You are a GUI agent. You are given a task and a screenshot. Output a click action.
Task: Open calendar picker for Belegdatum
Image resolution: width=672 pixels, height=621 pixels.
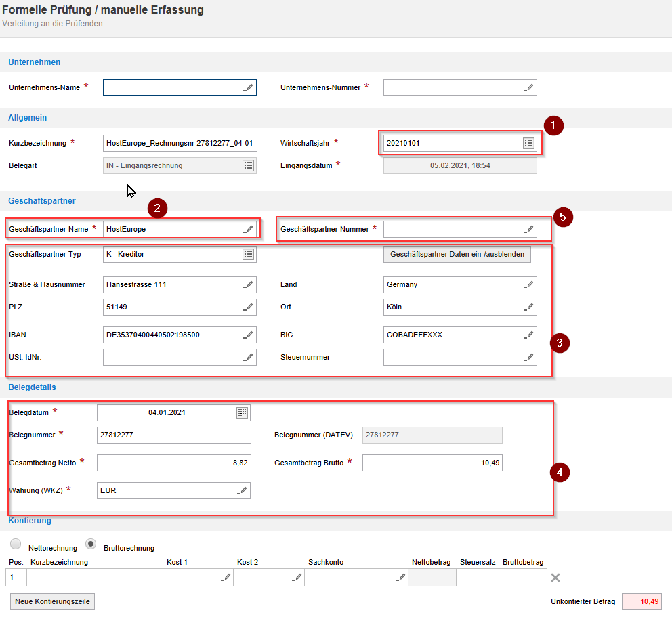tap(242, 412)
